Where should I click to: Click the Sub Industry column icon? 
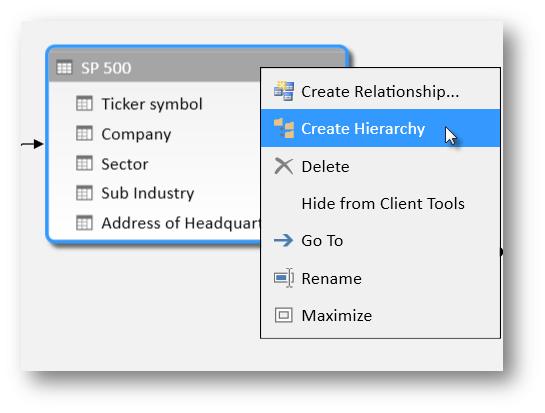coord(84,193)
